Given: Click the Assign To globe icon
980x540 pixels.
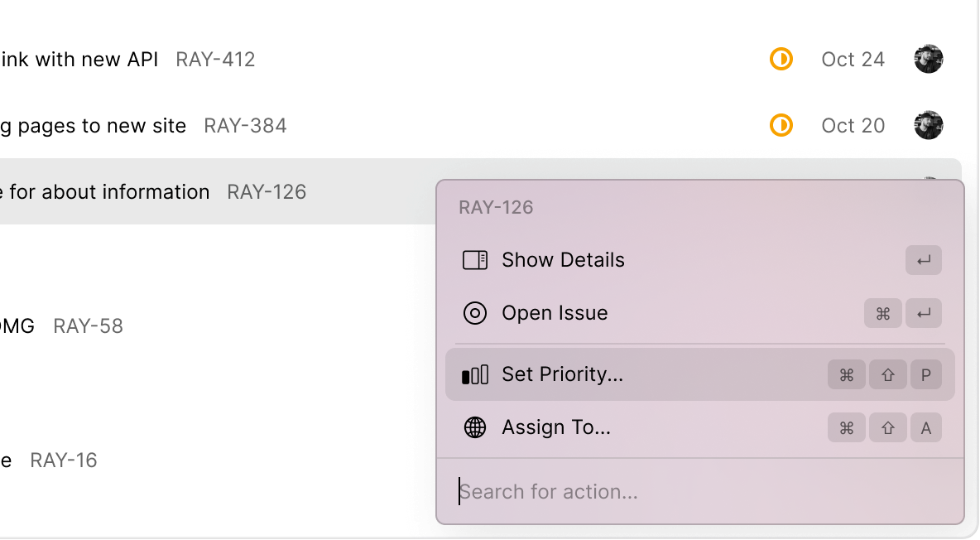Looking at the screenshot, I should pyautogui.click(x=475, y=427).
